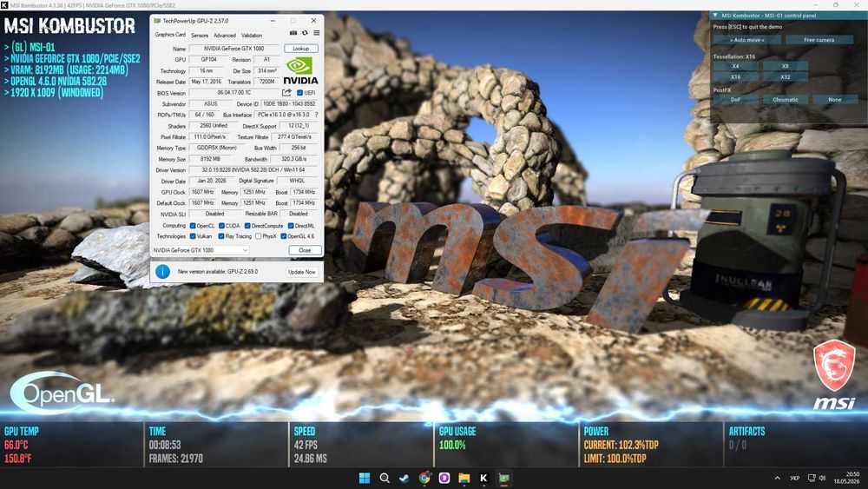Collapse the Kombustor control panel triangle
This screenshot has width=868, height=489.
click(715, 16)
